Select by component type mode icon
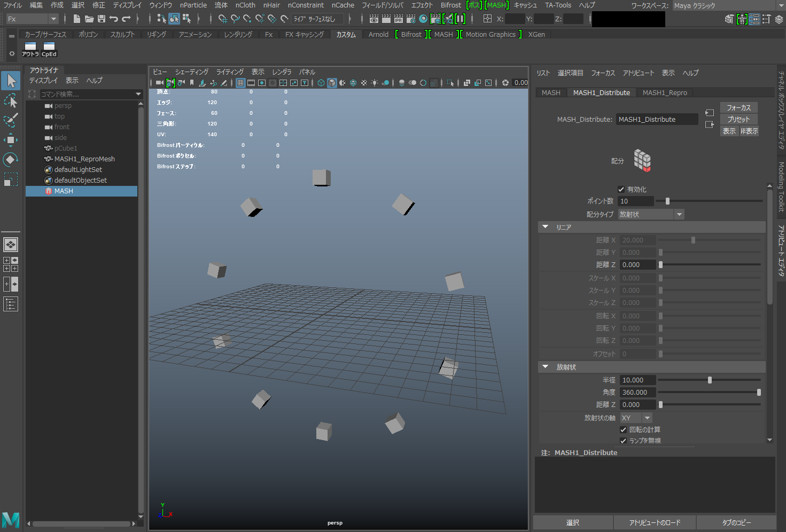Viewport: 786px width, 532px height. [186, 19]
